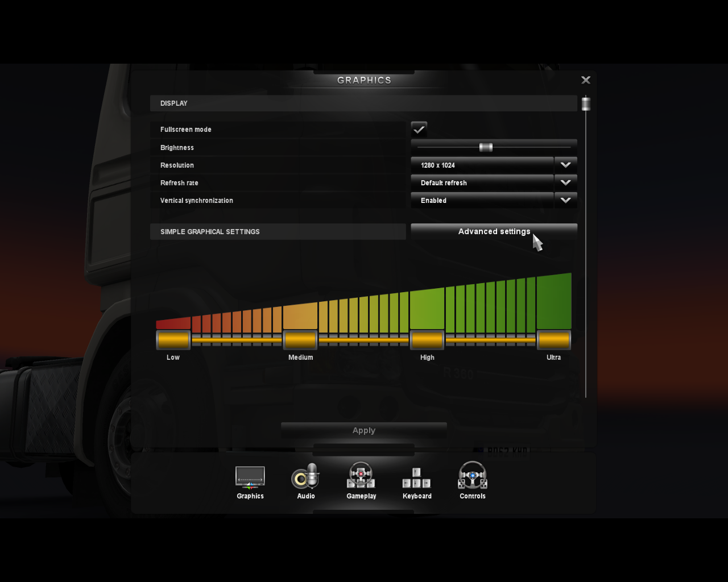Toggle the Fullscreen mode checkbox
The width and height of the screenshot is (728, 582).
(419, 129)
